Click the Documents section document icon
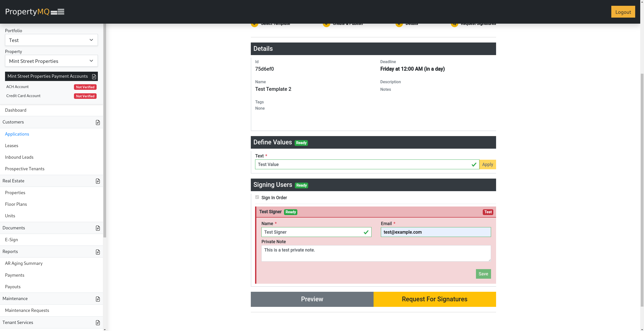The image size is (644, 331). coord(98,228)
